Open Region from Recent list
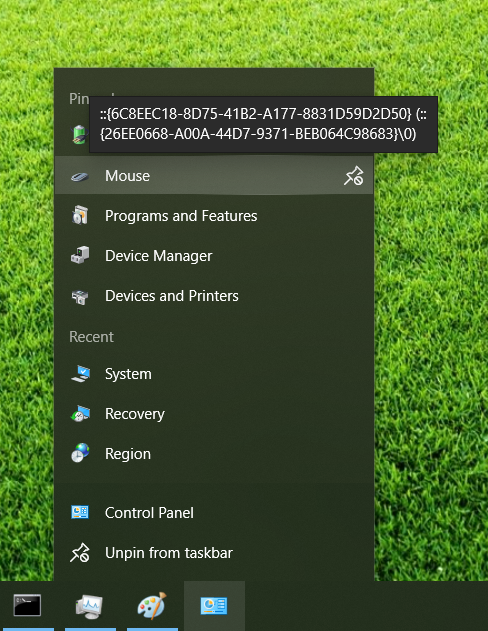 click(214, 454)
